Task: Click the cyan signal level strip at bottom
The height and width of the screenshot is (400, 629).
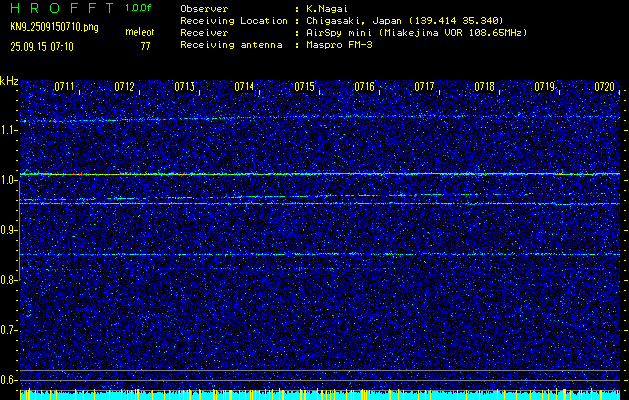Action: (x=320, y=395)
